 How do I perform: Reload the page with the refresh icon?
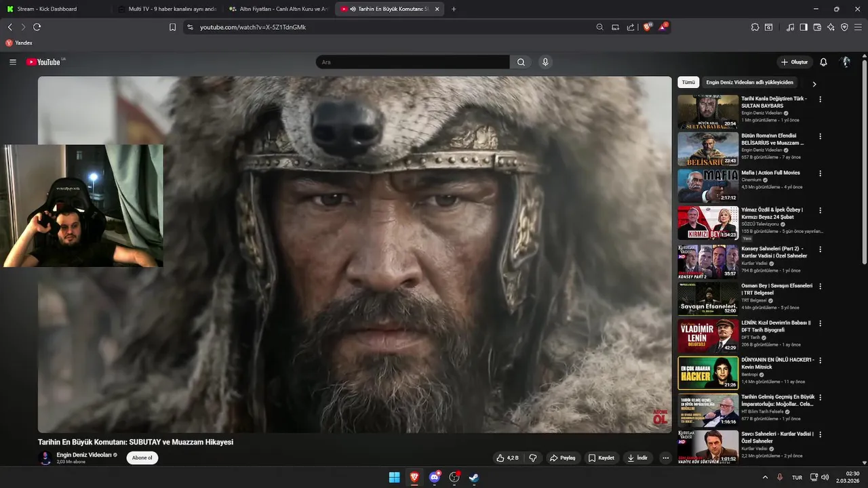point(37,27)
